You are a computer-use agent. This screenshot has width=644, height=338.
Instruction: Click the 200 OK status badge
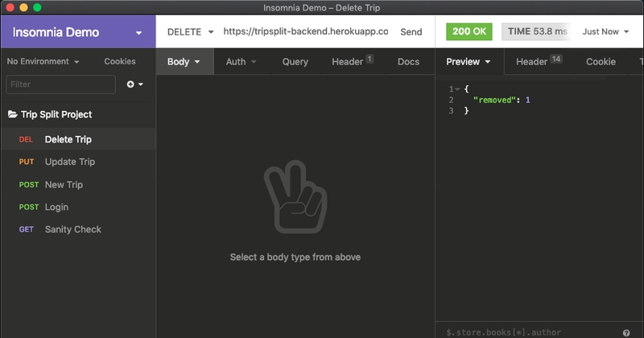click(469, 31)
